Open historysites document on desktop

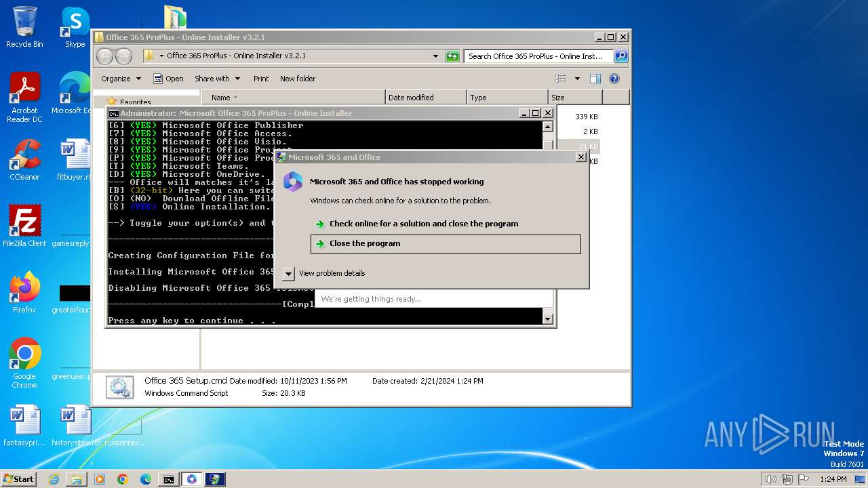[x=75, y=426]
